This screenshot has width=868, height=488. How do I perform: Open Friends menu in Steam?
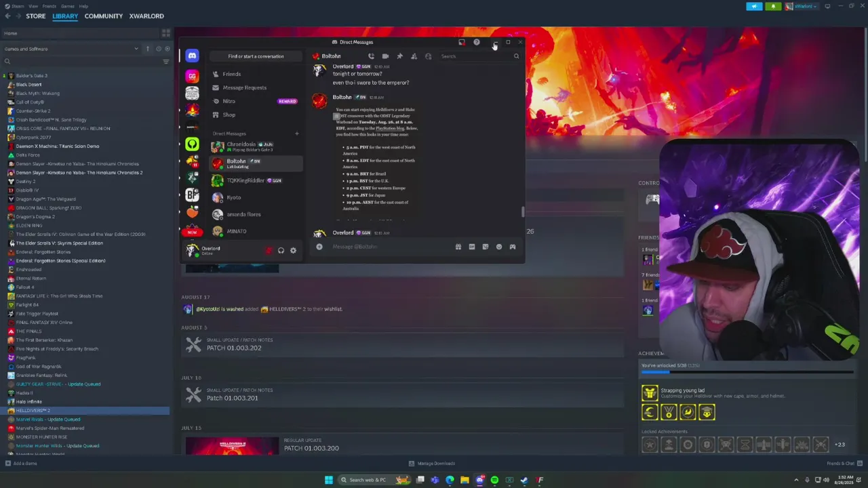click(x=50, y=6)
